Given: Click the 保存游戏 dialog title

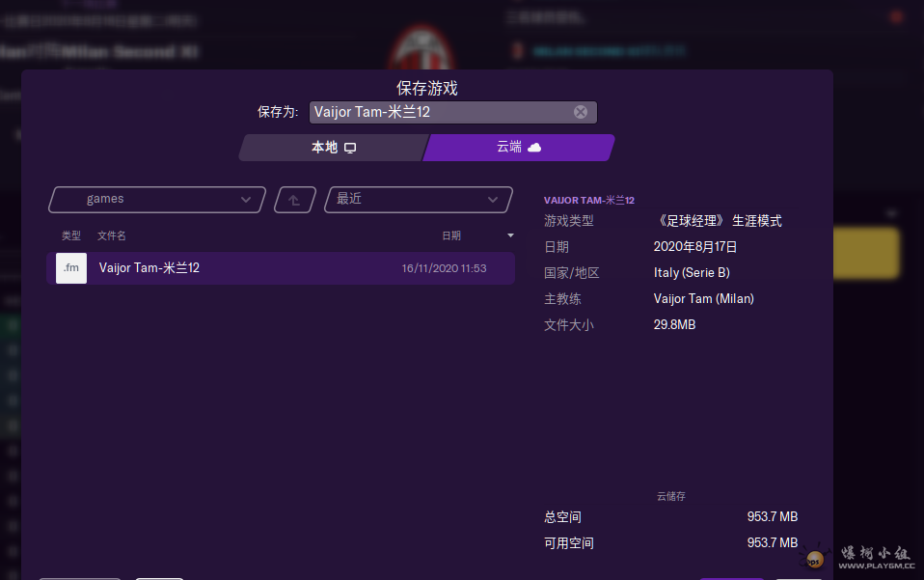Looking at the screenshot, I should [427, 89].
